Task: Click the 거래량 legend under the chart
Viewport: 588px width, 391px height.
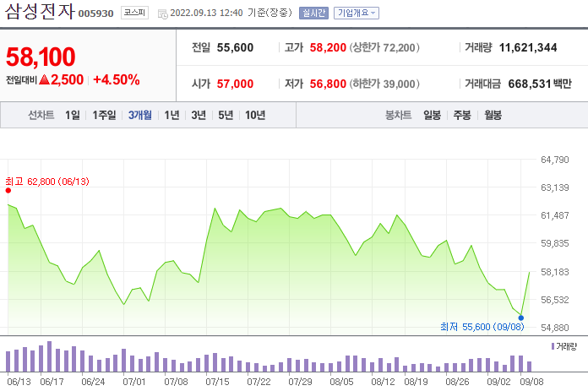Action: click(564, 346)
